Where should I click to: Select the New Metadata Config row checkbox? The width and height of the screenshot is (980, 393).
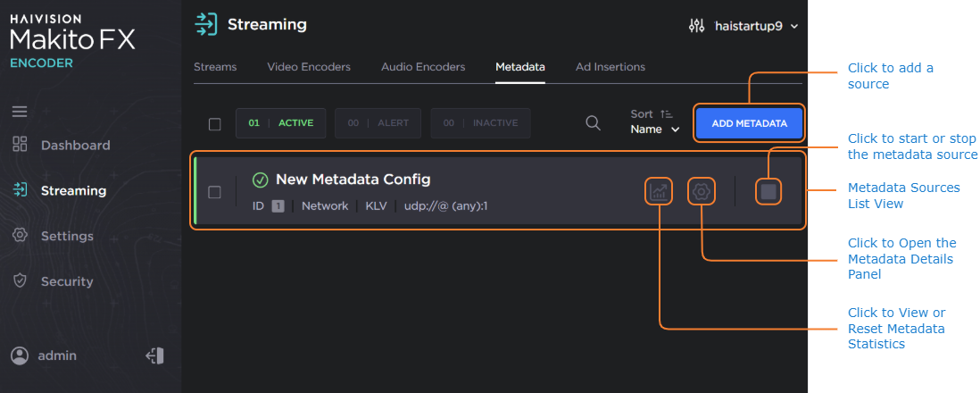click(214, 192)
